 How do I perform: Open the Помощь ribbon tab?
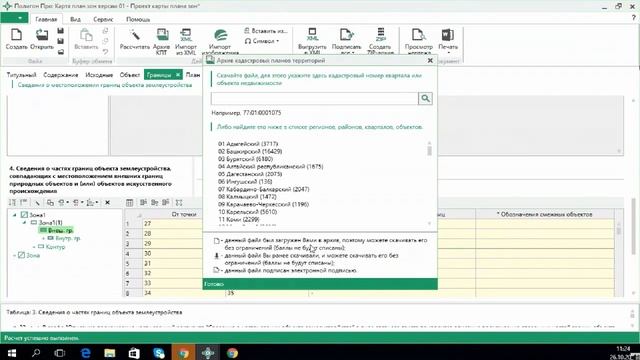point(138,19)
